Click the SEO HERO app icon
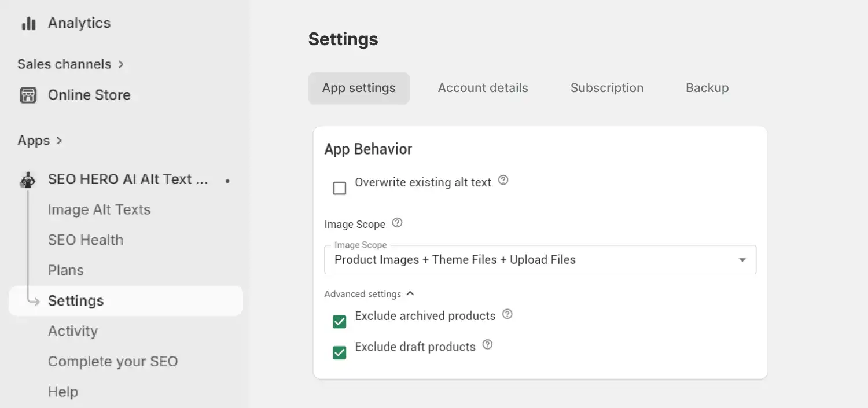Image resolution: width=868 pixels, height=408 pixels. [28, 180]
